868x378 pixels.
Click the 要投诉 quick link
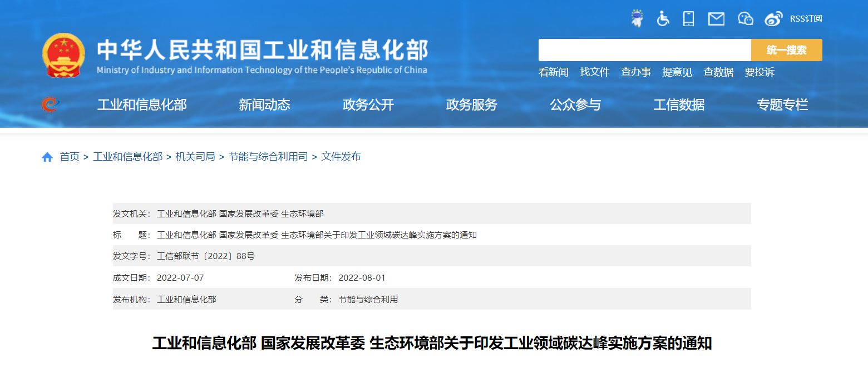(x=759, y=72)
